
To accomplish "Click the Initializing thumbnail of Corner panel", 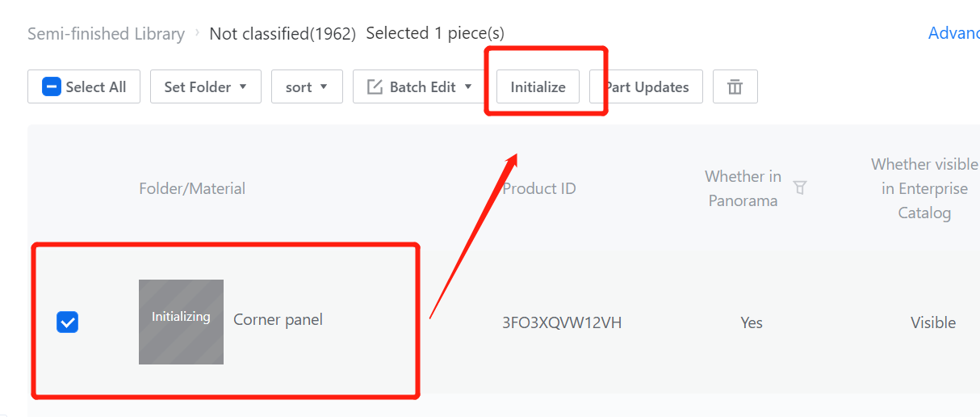I will (x=181, y=322).
